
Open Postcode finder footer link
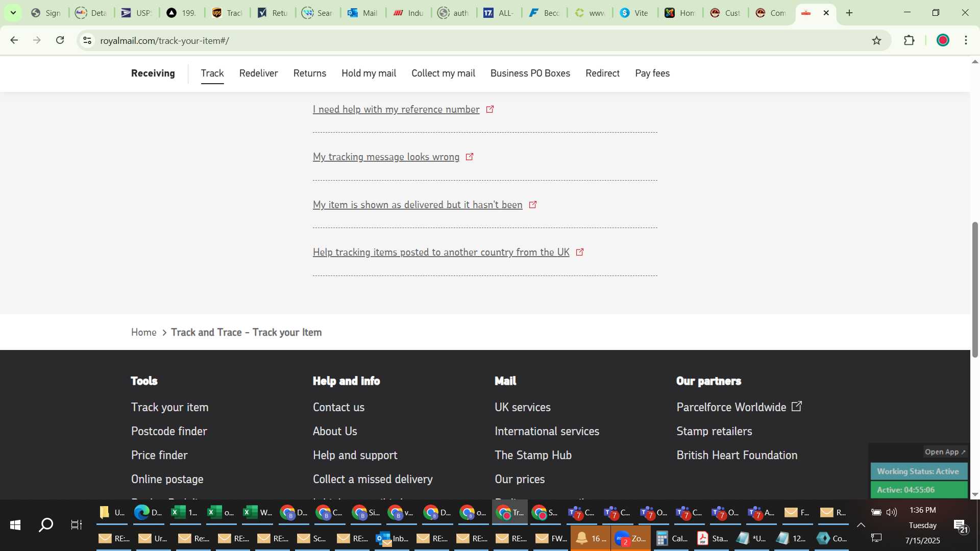pyautogui.click(x=169, y=431)
